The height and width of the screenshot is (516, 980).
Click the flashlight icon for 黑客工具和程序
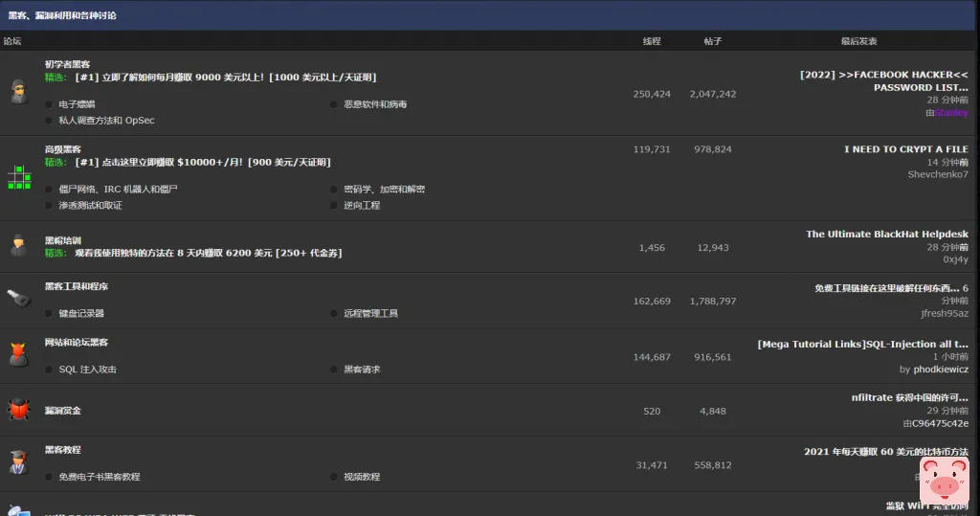point(19,299)
